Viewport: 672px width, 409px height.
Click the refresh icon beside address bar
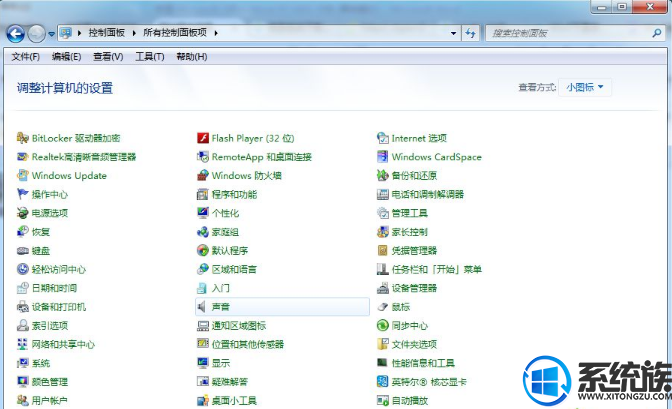(471, 33)
